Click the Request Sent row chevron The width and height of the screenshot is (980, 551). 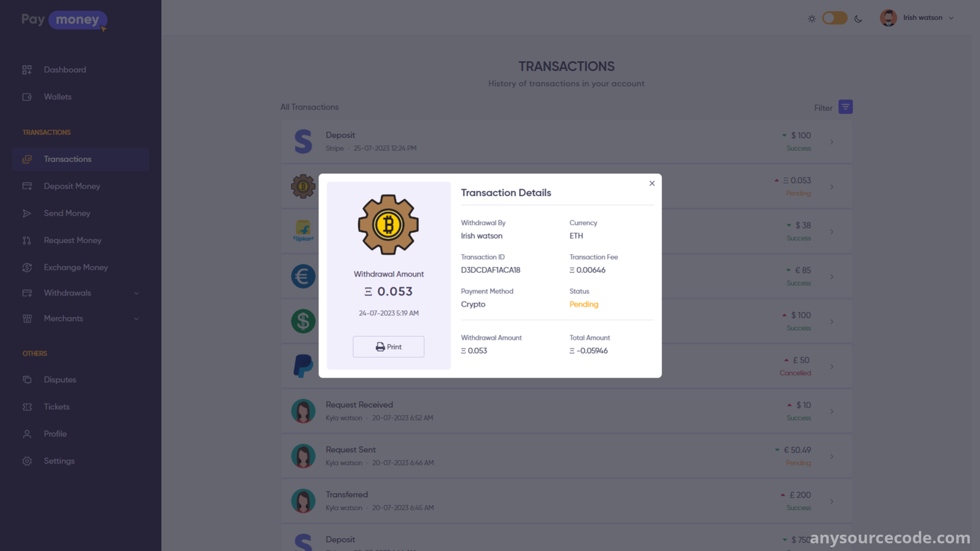tap(832, 456)
